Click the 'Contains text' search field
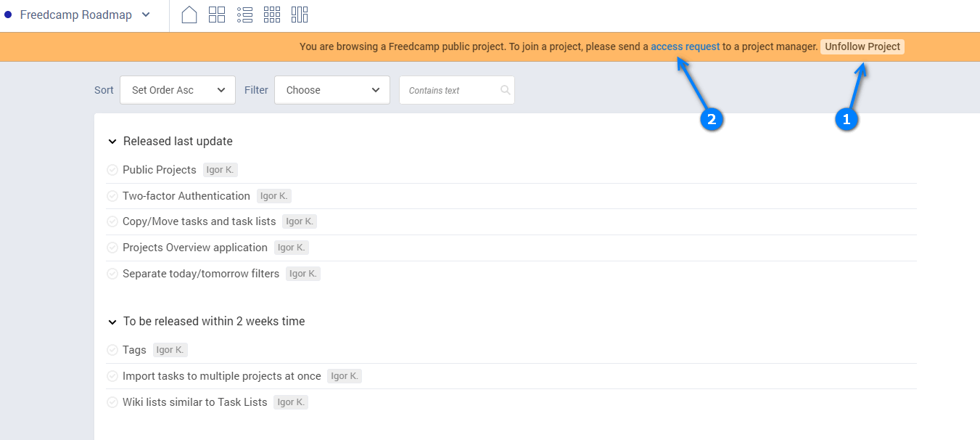Screen dimensions: 980x440 (450, 90)
